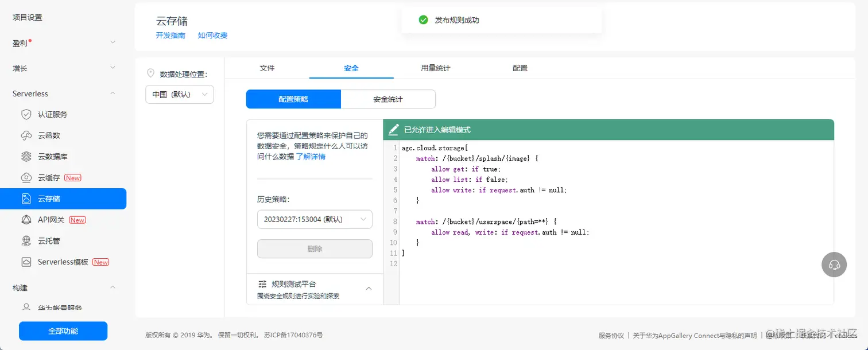Open the 如何收费 link
Viewport: 868px width, 350px height.
coord(212,36)
